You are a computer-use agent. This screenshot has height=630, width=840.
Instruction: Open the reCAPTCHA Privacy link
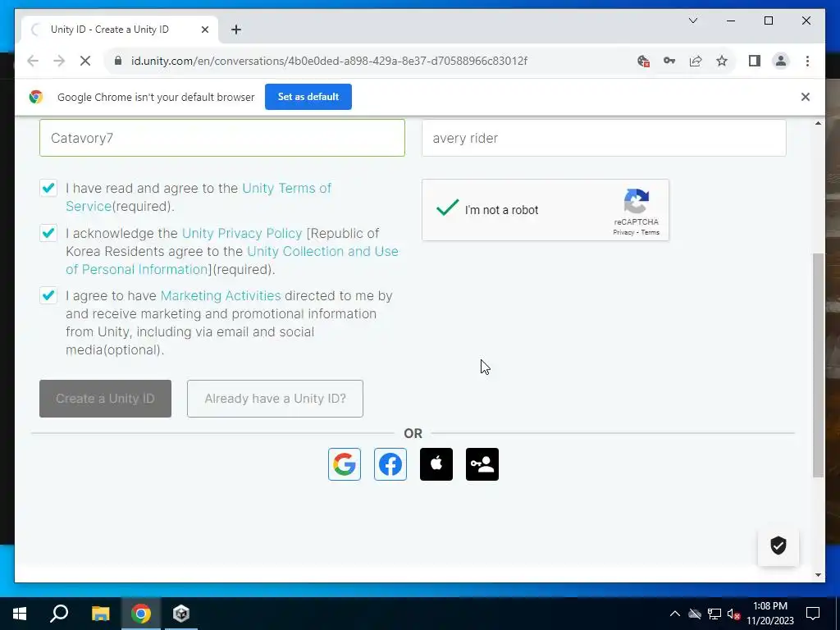coord(623,232)
